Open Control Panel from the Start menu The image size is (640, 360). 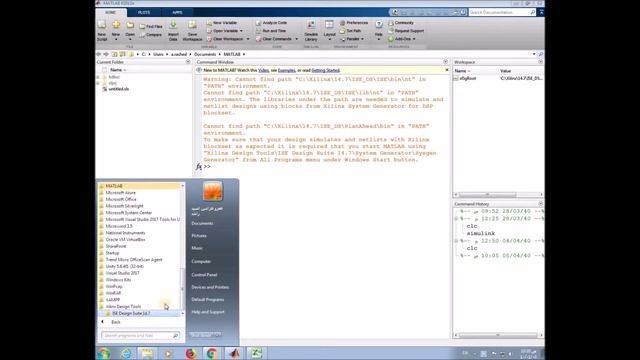click(x=204, y=275)
